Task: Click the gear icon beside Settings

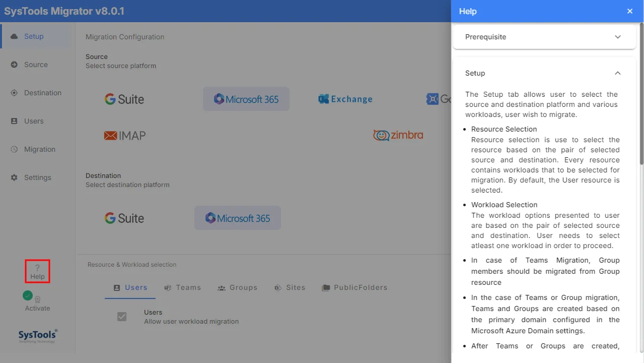Action: [14, 177]
